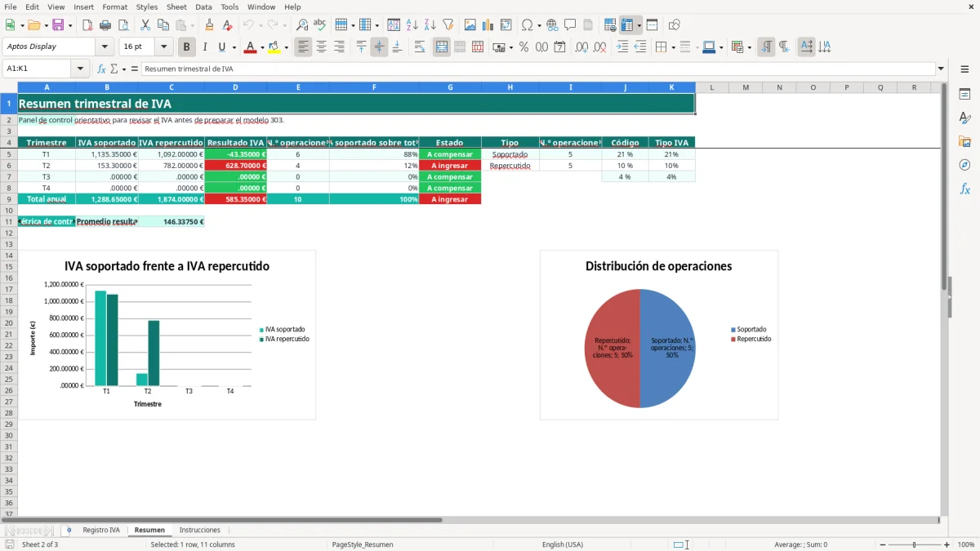Open Underline style dropdown arrow

click(x=234, y=47)
